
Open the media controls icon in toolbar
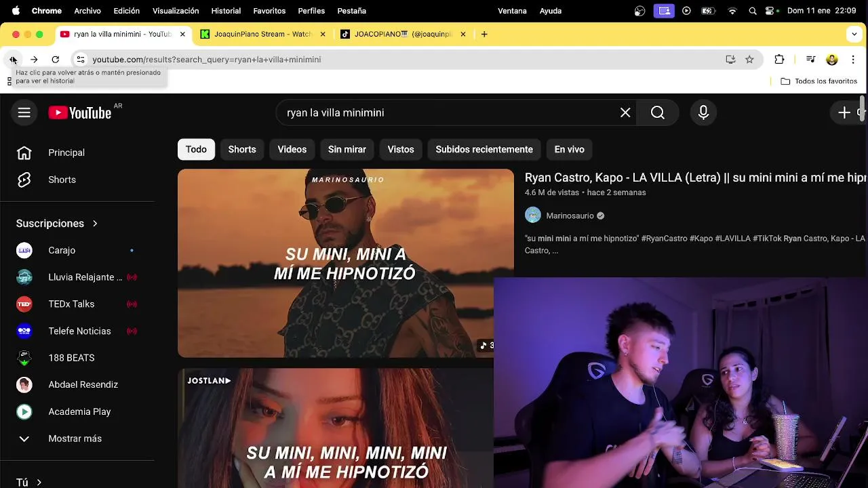810,60
